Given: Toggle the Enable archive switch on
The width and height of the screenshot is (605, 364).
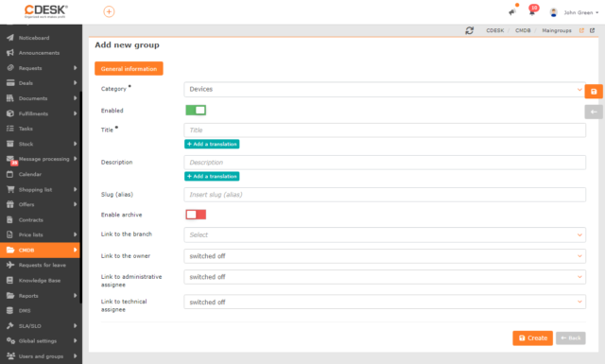Looking at the screenshot, I should (x=196, y=215).
